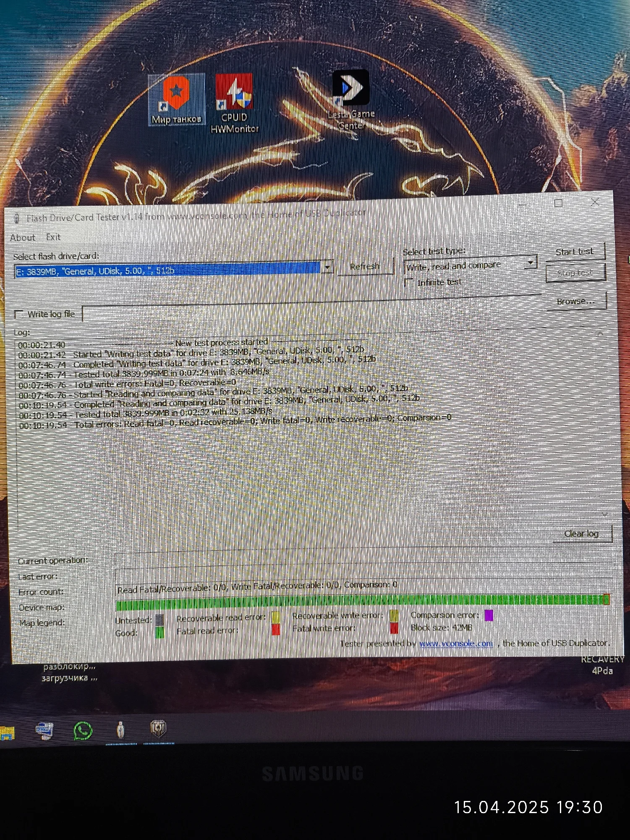The image size is (630, 840).
Task: Click the 'Select flash drive/card:' label
Action: pos(56,256)
